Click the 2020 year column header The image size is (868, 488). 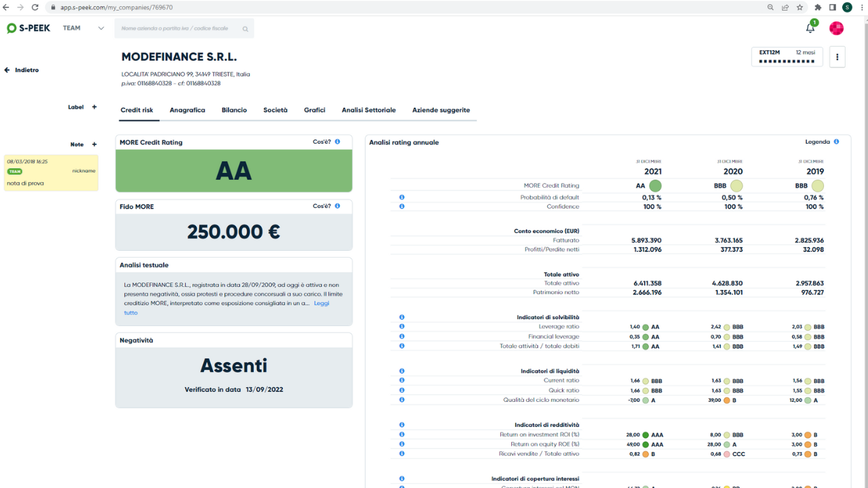pyautogui.click(x=733, y=171)
